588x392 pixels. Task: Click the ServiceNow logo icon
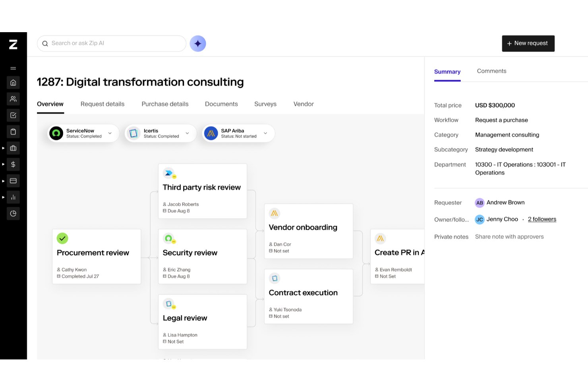(x=56, y=133)
